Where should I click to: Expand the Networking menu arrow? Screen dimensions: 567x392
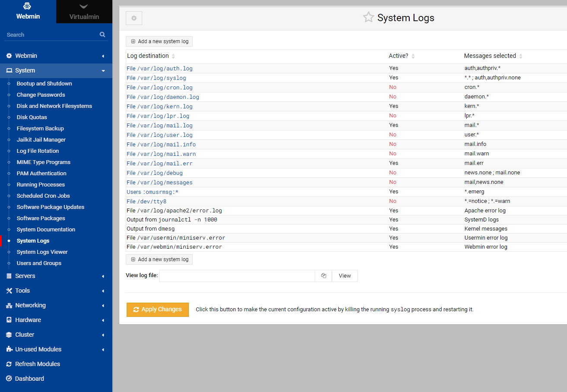click(103, 306)
